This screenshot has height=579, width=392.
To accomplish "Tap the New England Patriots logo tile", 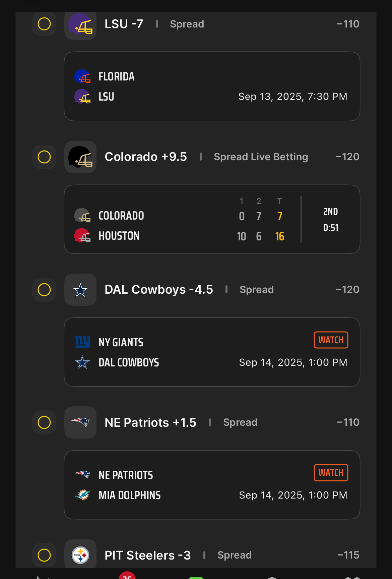I will [80, 422].
